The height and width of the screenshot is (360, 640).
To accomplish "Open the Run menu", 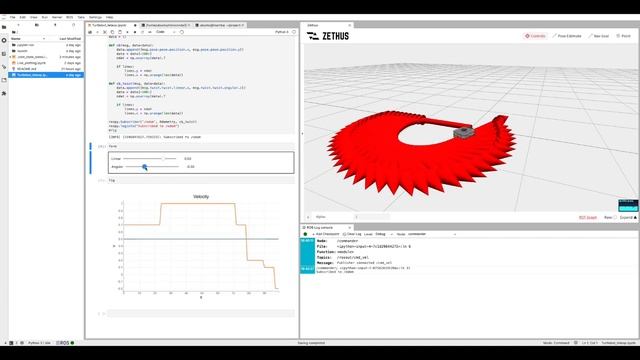I will tap(44, 17).
